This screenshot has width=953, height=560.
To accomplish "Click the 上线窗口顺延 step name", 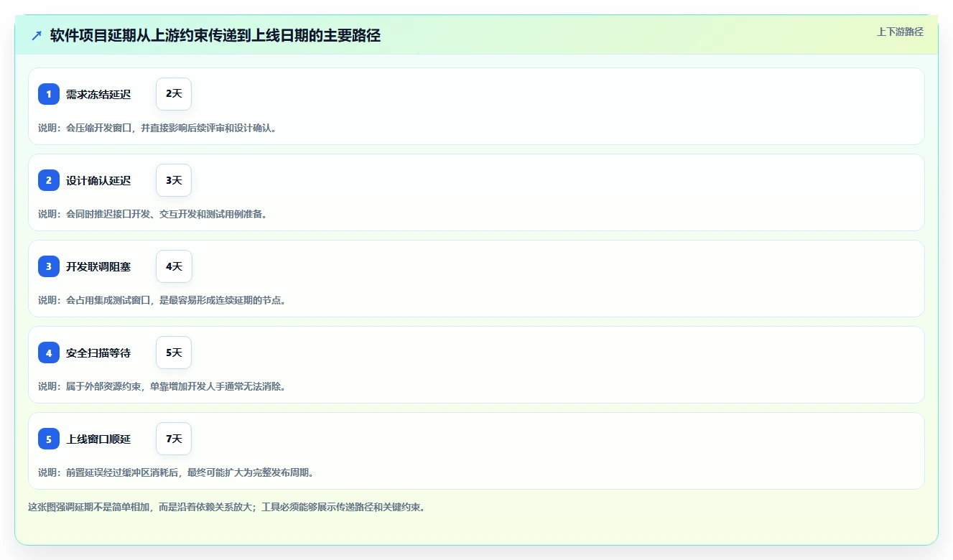I will point(98,439).
